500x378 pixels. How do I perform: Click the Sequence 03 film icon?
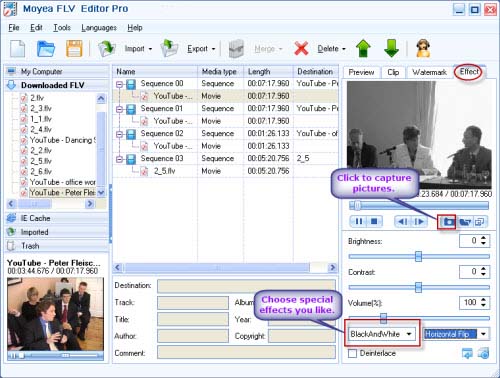point(131,159)
